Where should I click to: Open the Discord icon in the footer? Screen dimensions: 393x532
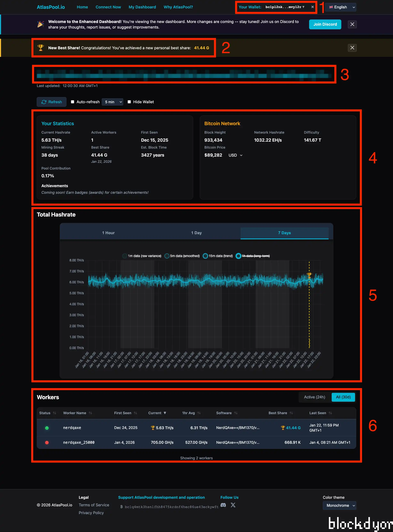223,505
